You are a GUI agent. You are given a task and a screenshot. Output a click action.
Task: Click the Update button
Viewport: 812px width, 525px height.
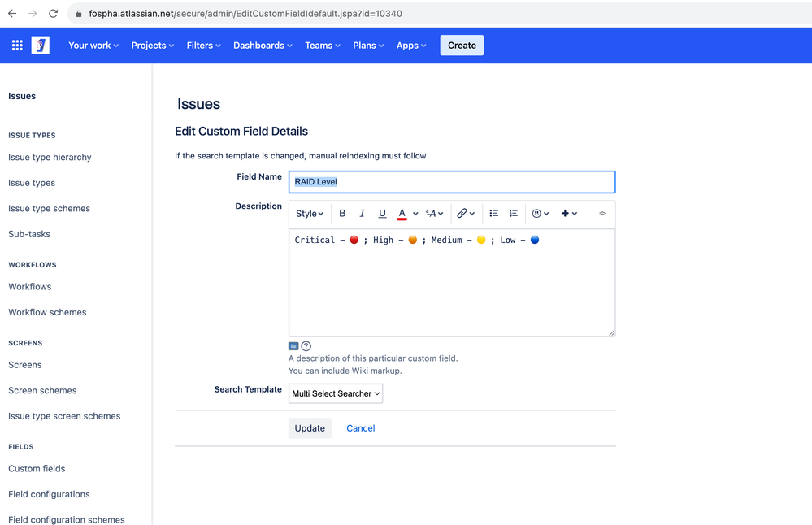[x=310, y=428]
